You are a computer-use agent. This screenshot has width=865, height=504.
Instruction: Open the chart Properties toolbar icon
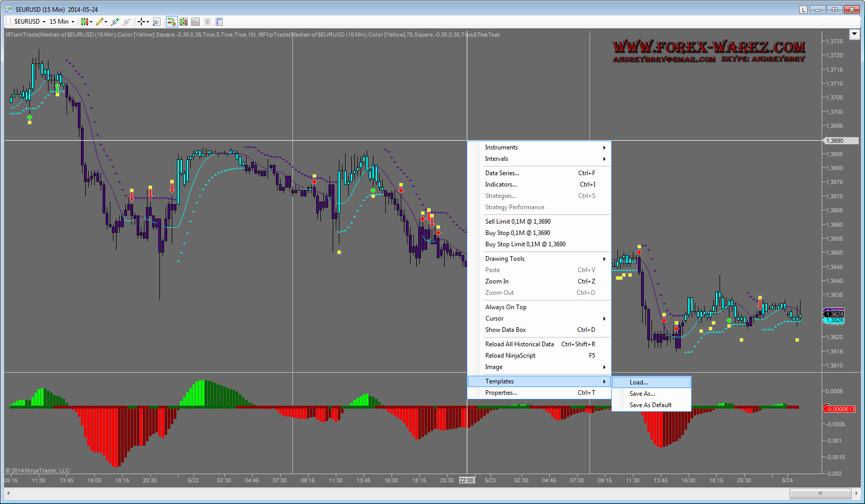tap(219, 22)
